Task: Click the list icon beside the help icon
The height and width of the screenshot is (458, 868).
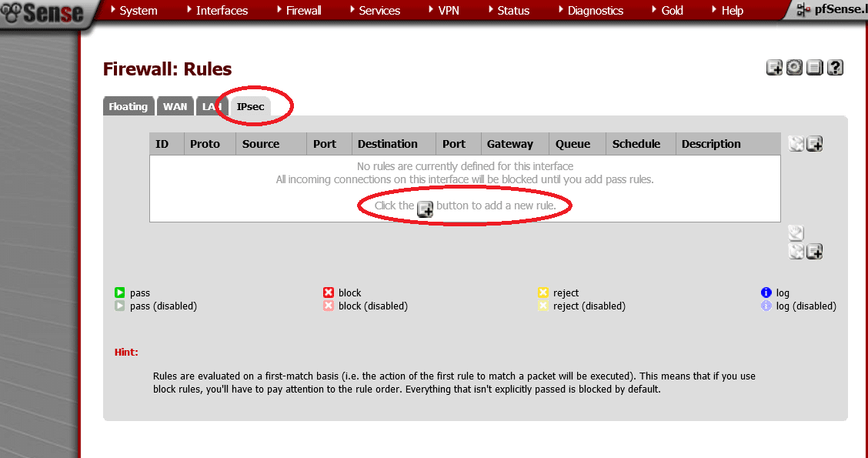Action: click(x=815, y=68)
